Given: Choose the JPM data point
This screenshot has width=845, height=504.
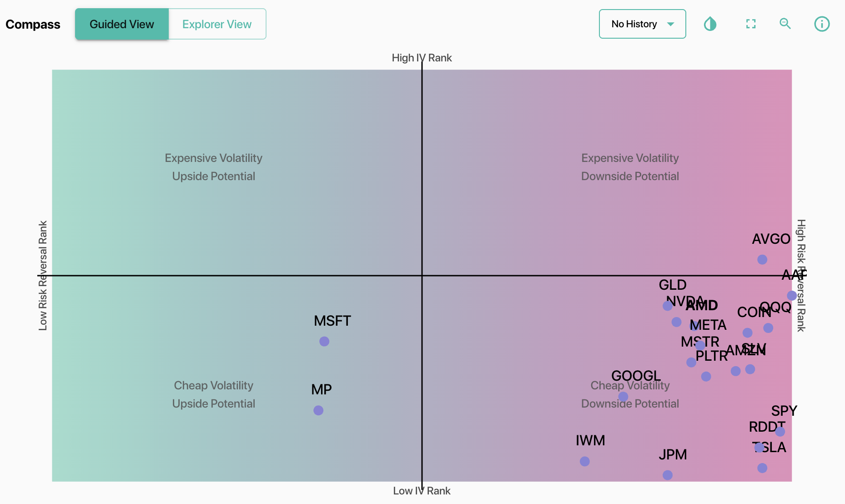Looking at the screenshot, I should coord(668,475).
